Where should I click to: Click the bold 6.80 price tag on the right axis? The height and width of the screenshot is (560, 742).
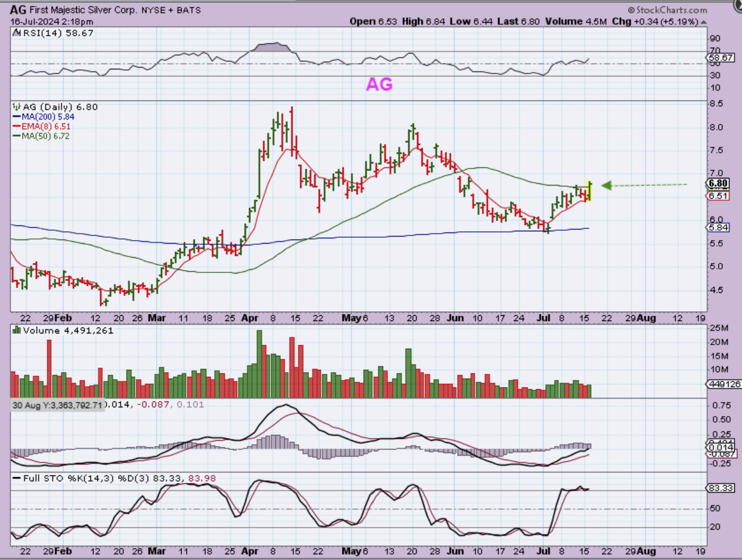719,183
